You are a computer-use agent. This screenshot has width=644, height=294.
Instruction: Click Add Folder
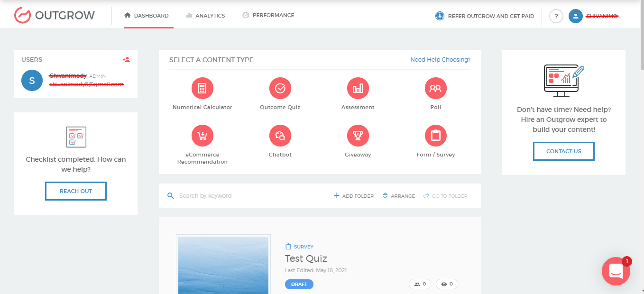(354, 196)
